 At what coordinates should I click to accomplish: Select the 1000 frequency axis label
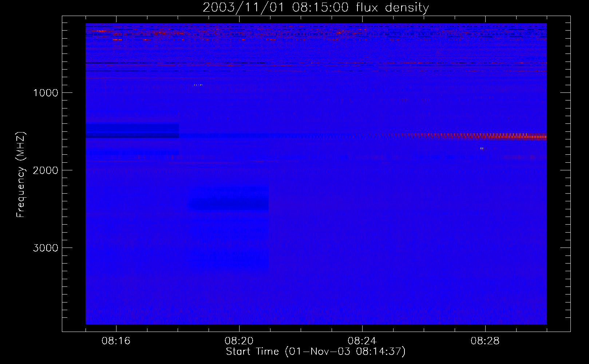pyautogui.click(x=46, y=93)
